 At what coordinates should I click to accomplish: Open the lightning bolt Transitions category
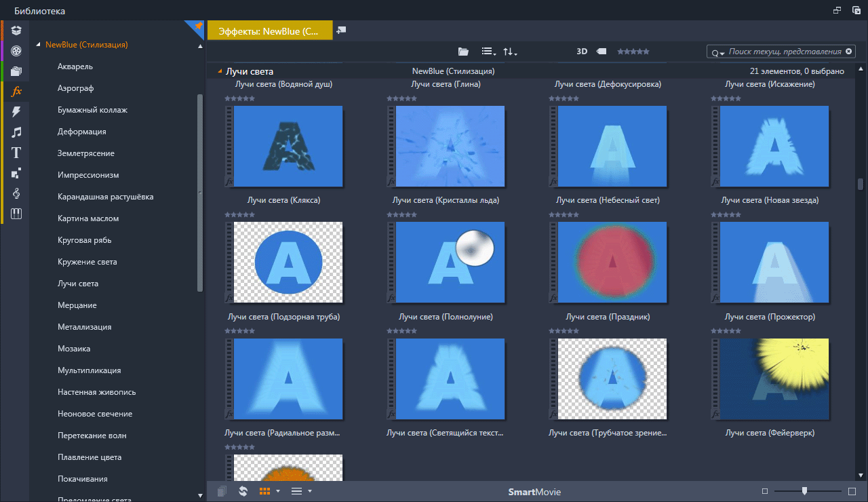click(16, 111)
